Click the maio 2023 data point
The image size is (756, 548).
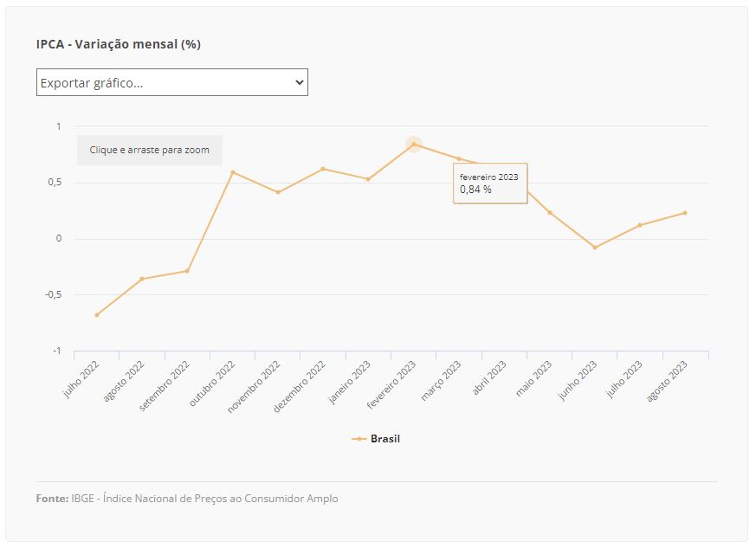pos(550,213)
